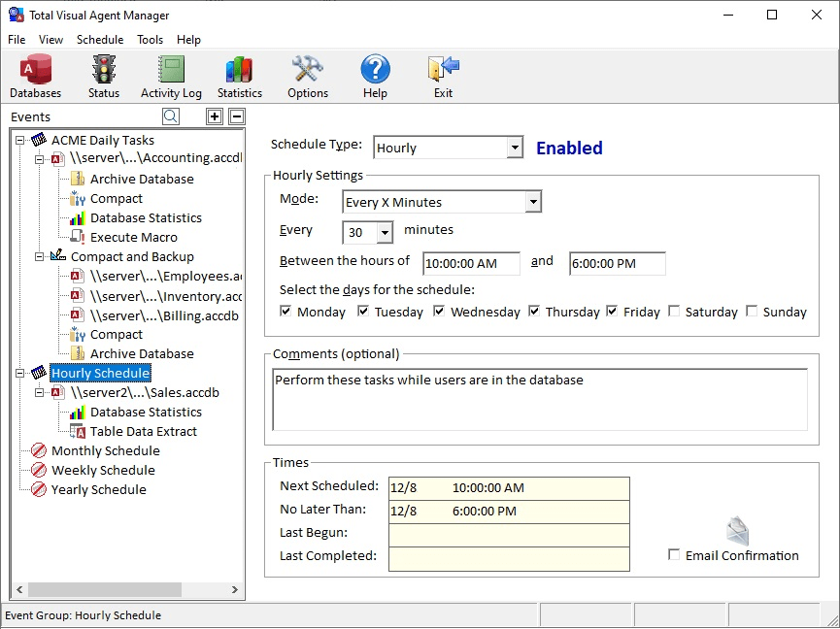
Task: Open the Schedule menu
Action: pyautogui.click(x=100, y=40)
